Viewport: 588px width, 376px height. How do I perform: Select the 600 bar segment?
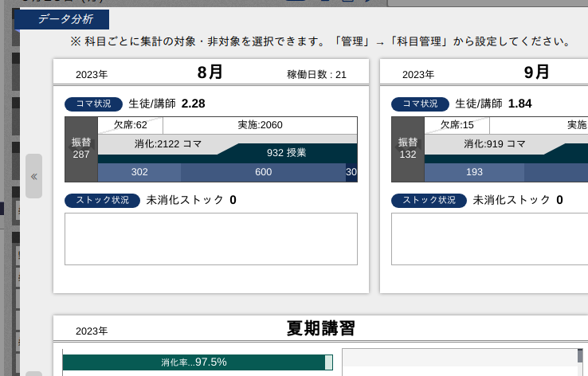(x=263, y=172)
